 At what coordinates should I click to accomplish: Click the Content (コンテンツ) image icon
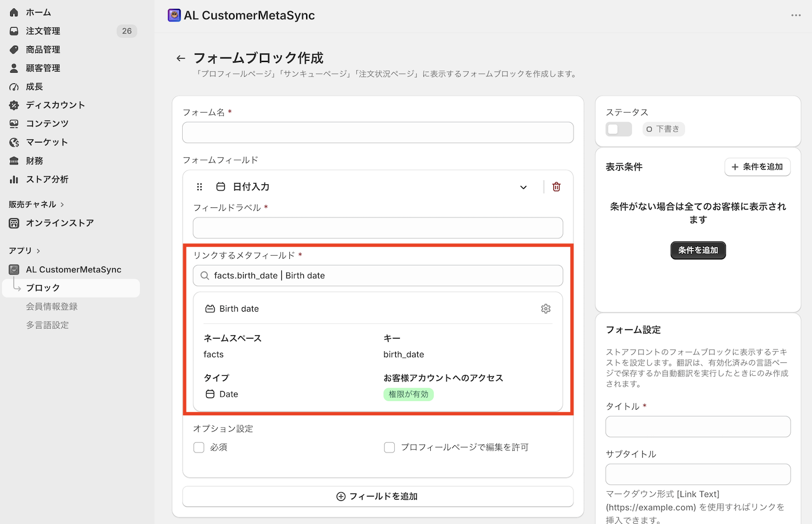pyautogui.click(x=14, y=123)
